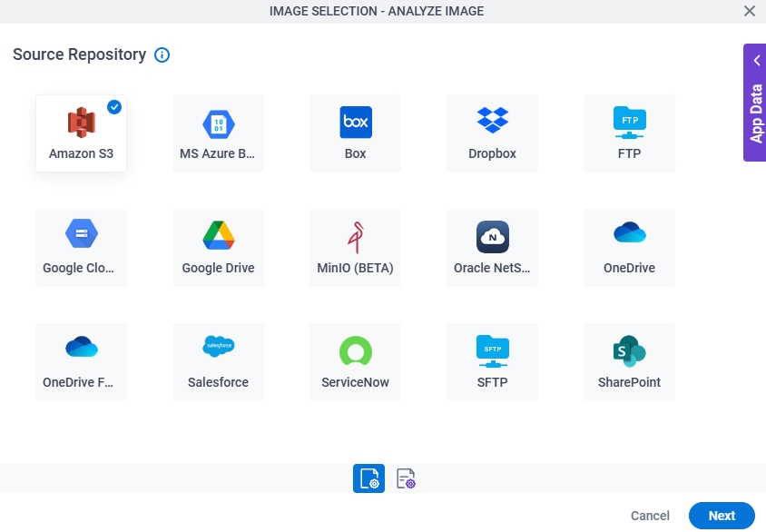Screen dimensions: 766x532
Task: Select the Google Drive tile
Action: coord(218,247)
